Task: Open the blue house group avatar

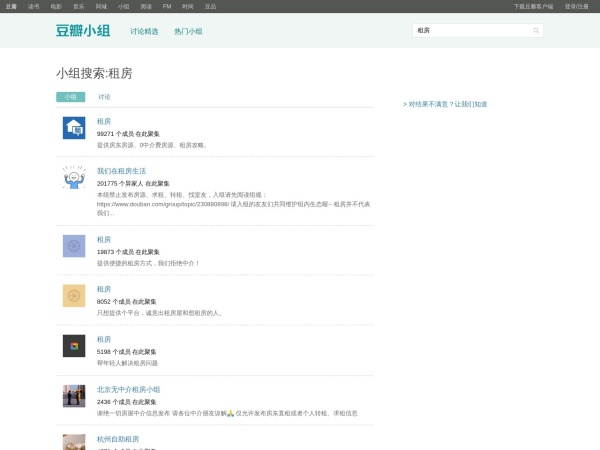Action: click(74, 128)
